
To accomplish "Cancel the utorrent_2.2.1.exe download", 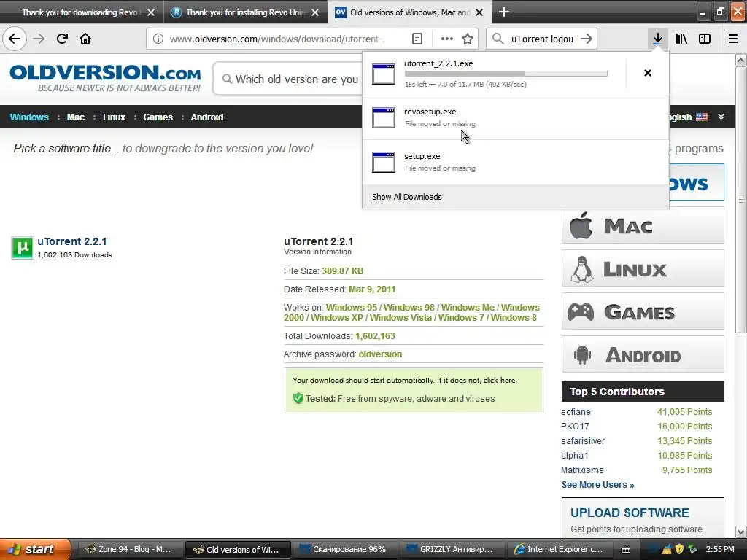I will (x=648, y=73).
